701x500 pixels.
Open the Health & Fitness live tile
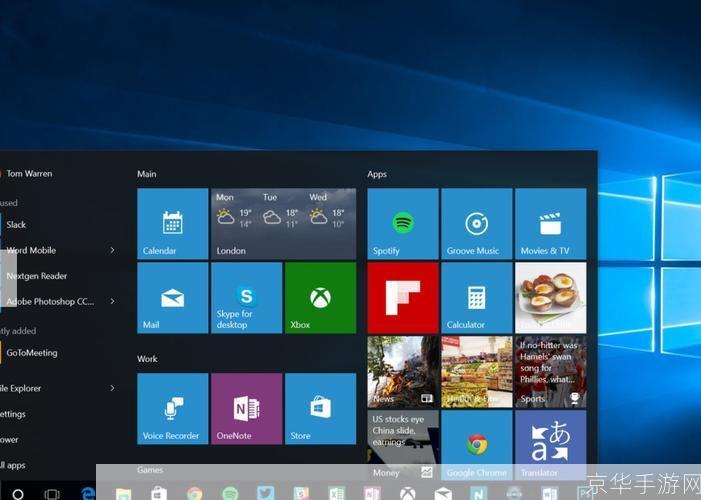[477, 372]
